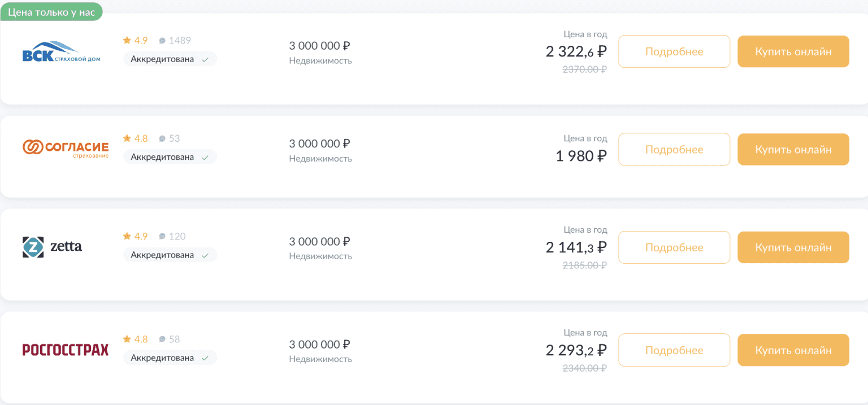This screenshot has width=868, height=405.
Task: Click the Soglasie insurance logo
Action: pyautogui.click(x=66, y=149)
